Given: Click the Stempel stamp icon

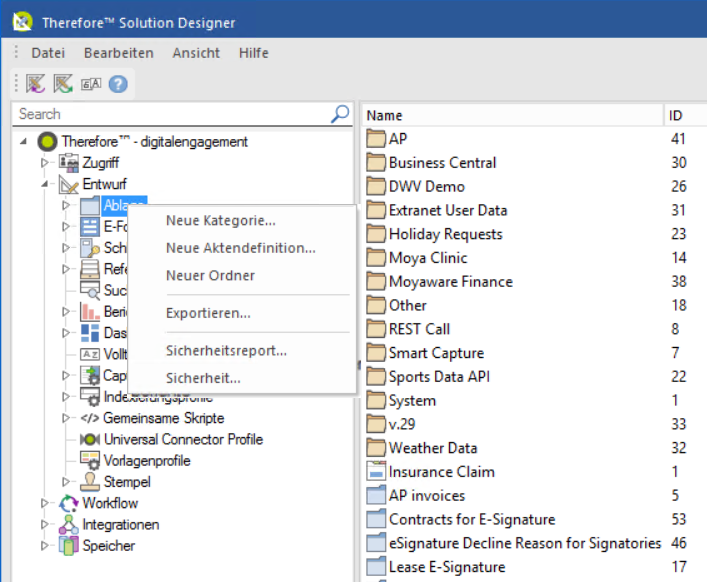Looking at the screenshot, I should [90, 482].
